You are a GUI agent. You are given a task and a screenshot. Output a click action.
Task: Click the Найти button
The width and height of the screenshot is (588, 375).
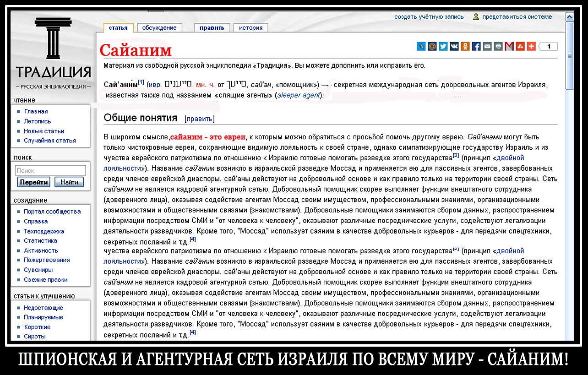click(x=69, y=182)
